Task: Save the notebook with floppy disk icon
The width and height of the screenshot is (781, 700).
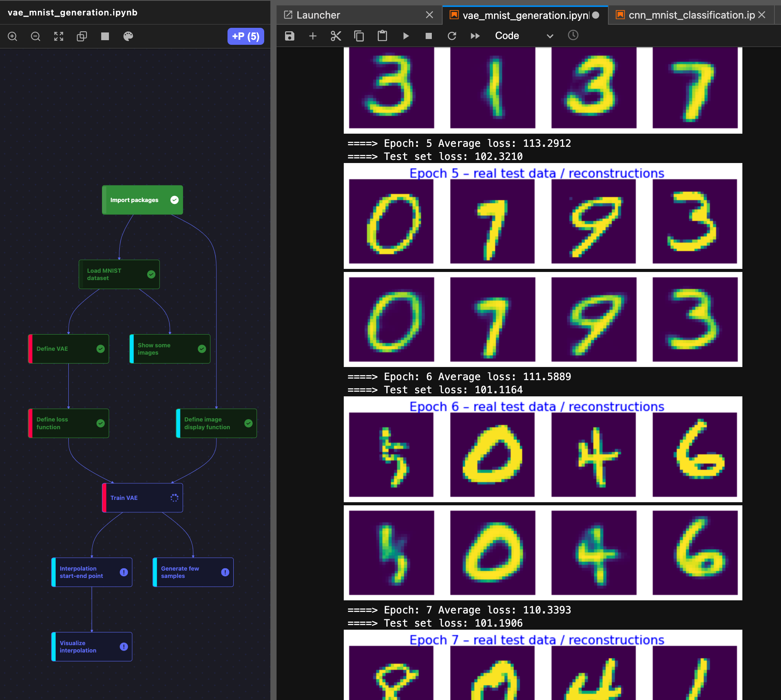Action: [x=290, y=36]
